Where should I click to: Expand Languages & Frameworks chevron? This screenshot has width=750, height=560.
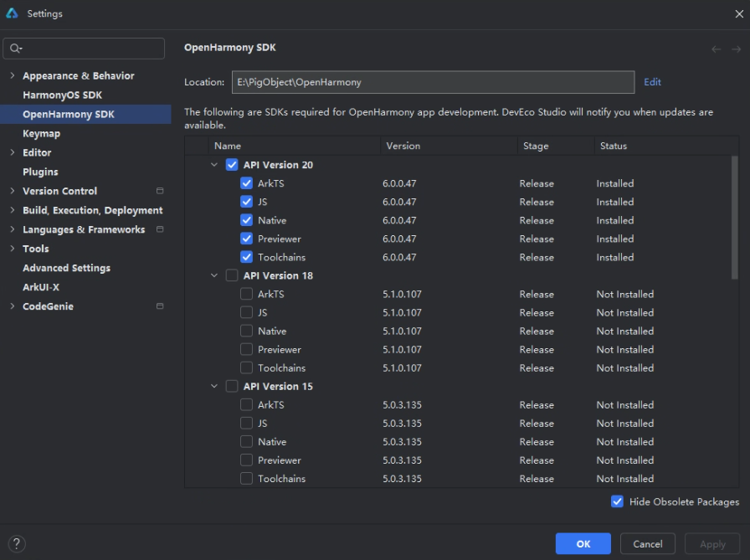(x=13, y=229)
